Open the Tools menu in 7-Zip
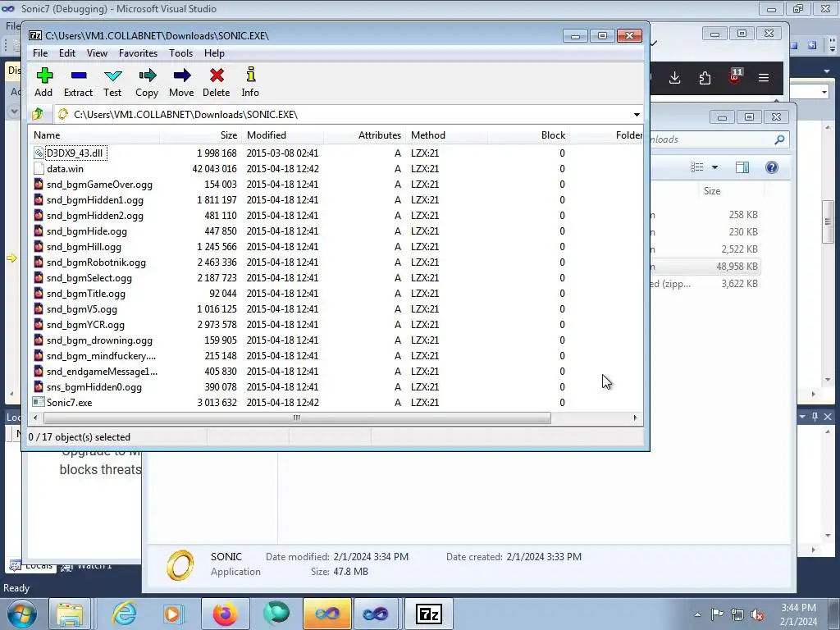 pyautogui.click(x=180, y=53)
